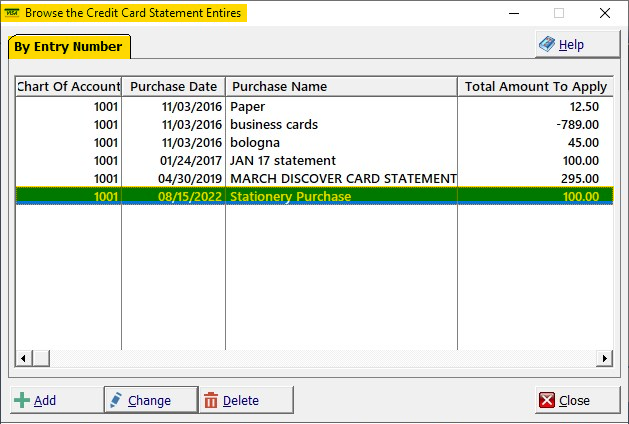Click Total Amount To Apply header
Viewport: 629px width, 424px height.
click(536, 86)
